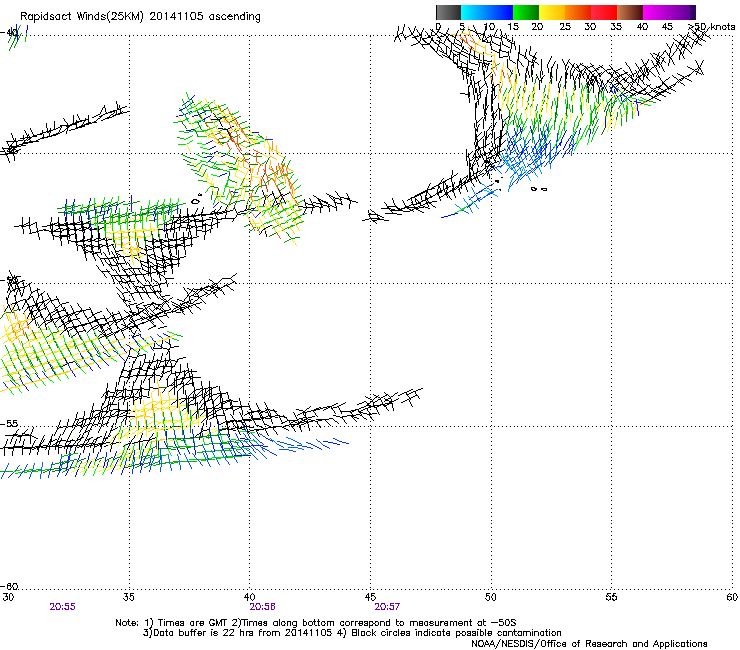This screenshot has height=650, width=740.
Task: Click the 'Data buffer is 22 hrs' note
Action: (x=237, y=633)
